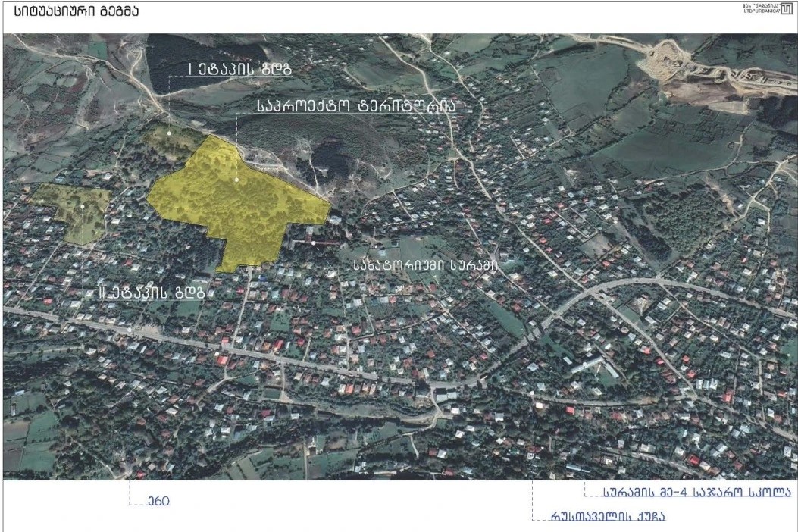Click the 'საპროექტო ტერიტორია' label
Viewport: 798px width, 532px height.
[356, 106]
